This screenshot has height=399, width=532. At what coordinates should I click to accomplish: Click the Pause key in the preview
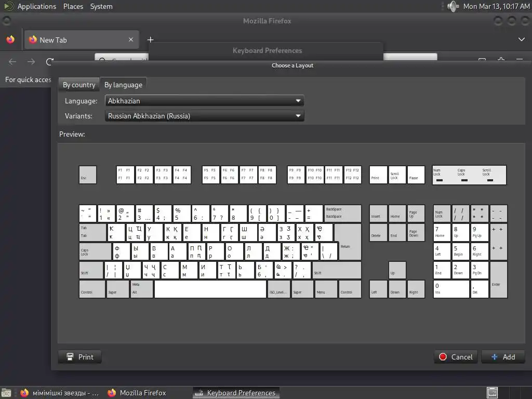point(416,175)
